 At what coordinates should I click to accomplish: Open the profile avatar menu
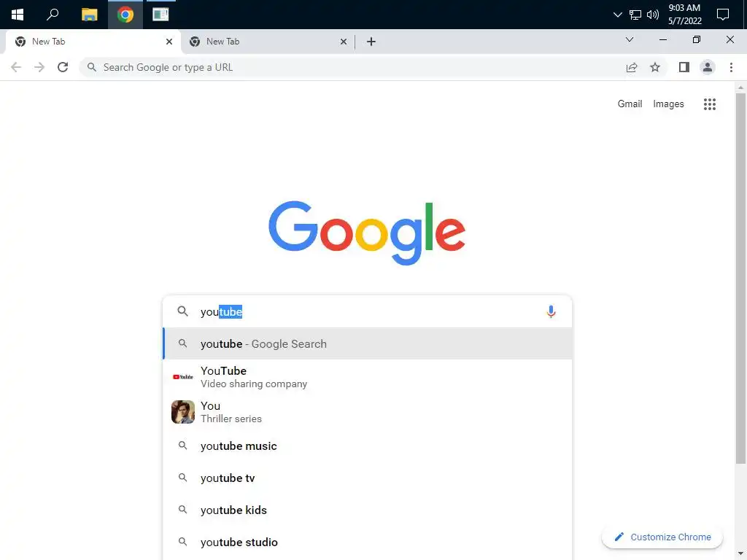point(708,67)
